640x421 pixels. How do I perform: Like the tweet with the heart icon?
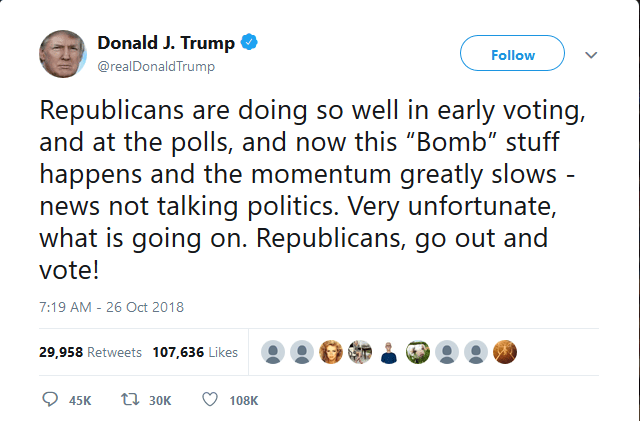pyautogui.click(x=210, y=399)
